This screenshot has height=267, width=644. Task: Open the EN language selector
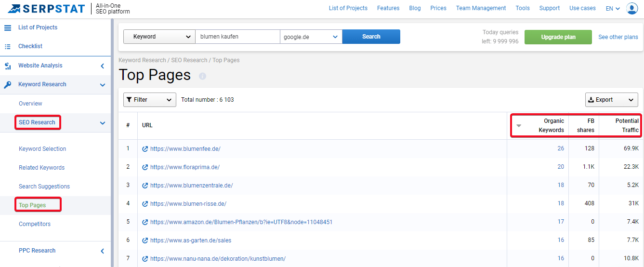click(613, 8)
